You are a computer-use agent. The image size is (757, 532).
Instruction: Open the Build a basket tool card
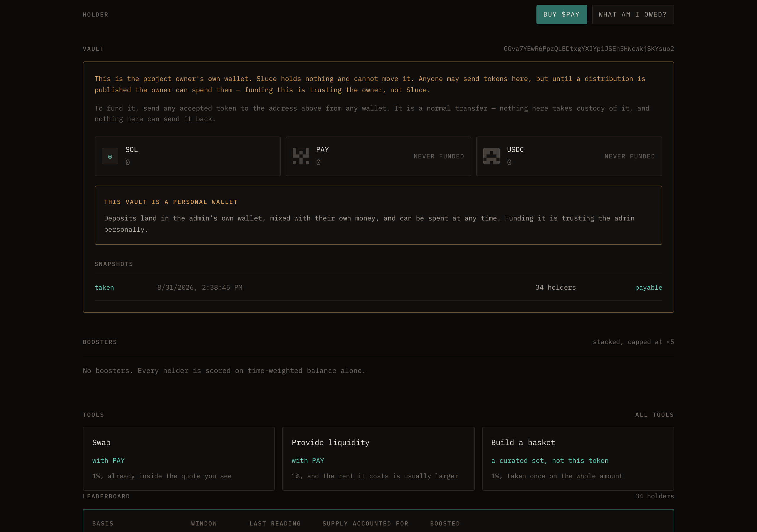578,458
